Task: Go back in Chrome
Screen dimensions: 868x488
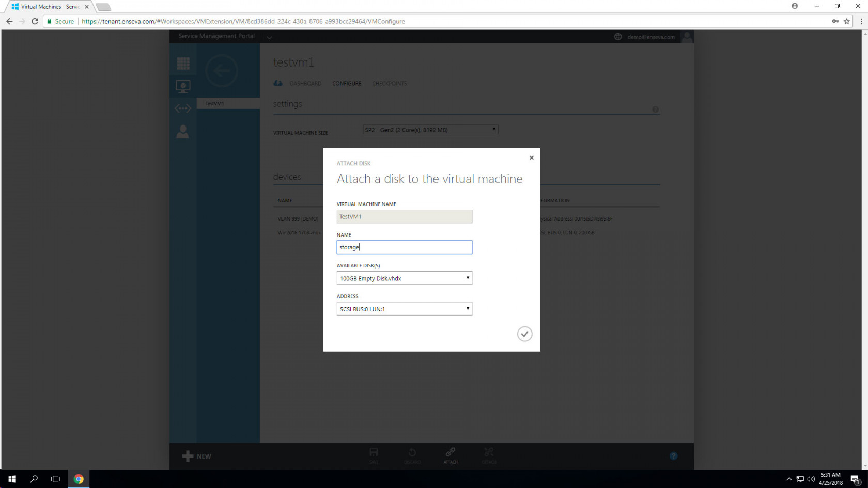Action: [9, 21]
